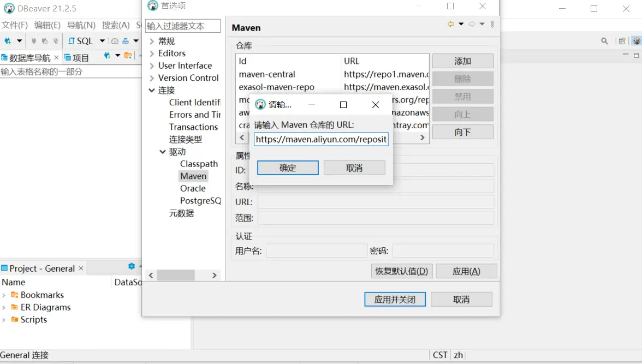The image size is (642, 364).
Task: Select Classpath under 驱动
Action: pyautogui.click(x=199, y=164)
